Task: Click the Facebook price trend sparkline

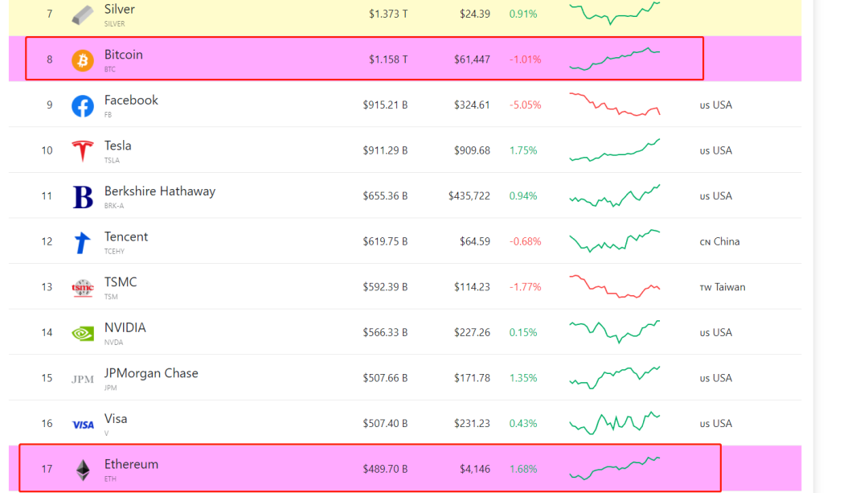Action: (615, 105)
